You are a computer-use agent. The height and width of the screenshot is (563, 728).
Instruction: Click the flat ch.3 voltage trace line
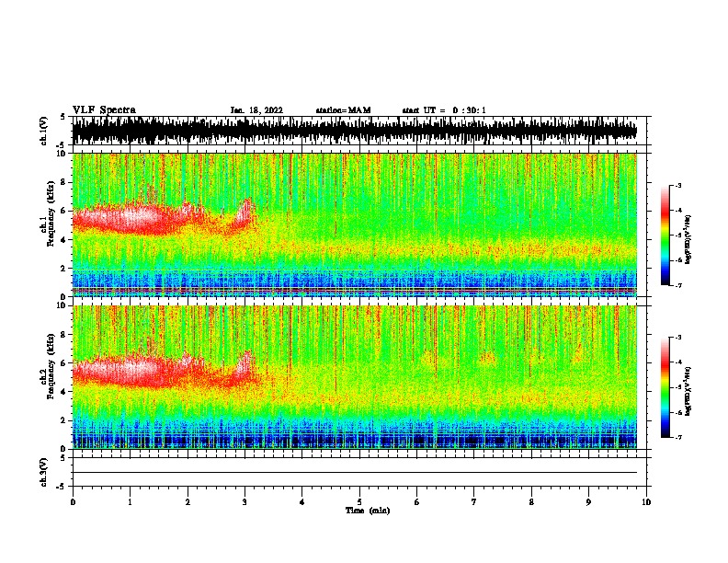tap(354, 473)
